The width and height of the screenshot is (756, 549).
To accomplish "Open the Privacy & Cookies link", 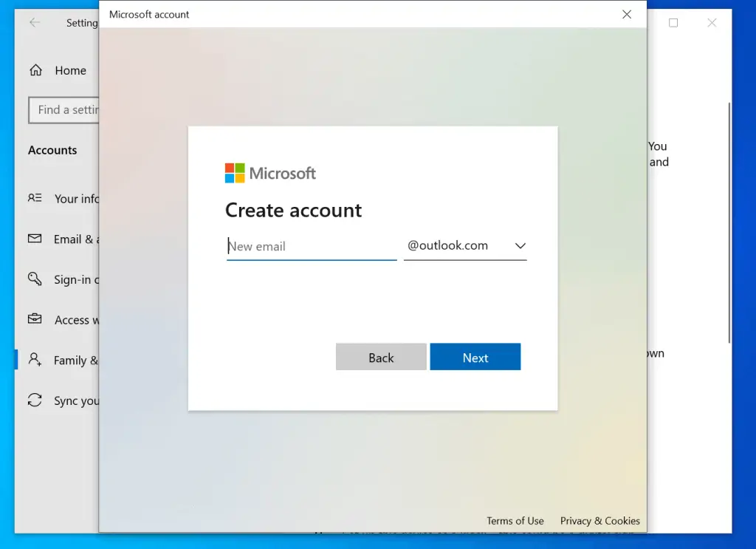I will coord(599,520).
